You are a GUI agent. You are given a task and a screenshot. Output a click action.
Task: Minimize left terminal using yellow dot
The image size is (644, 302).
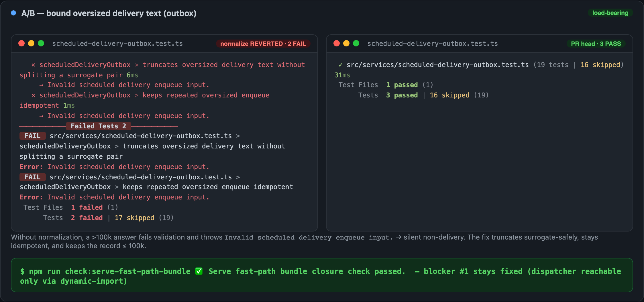click(31, 43)
